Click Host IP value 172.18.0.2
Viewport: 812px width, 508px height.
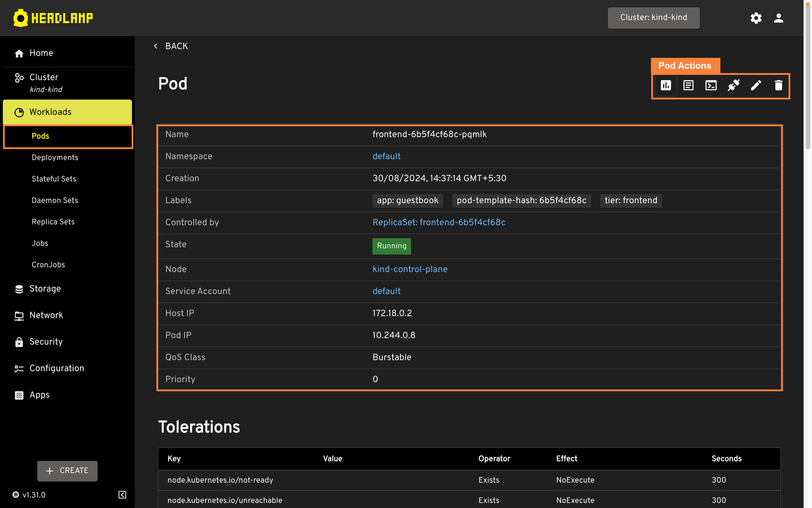[x=392, y=313]
